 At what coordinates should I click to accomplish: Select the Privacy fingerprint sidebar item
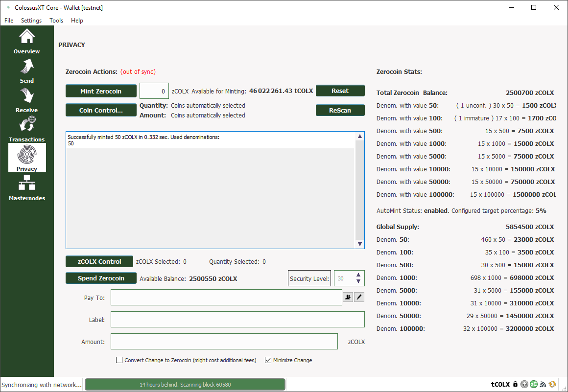[x=27, y=158]
